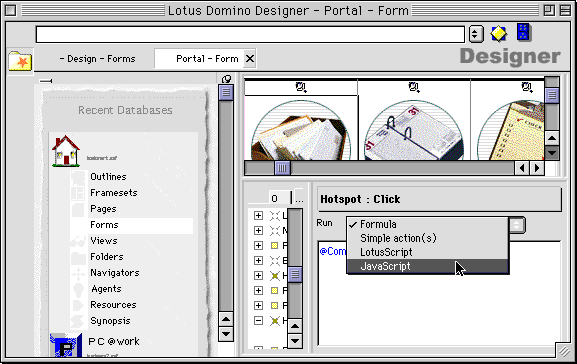The image size is (577, 364).
Task: Switch to the Portal - Form tab
Action: [207, 59]
